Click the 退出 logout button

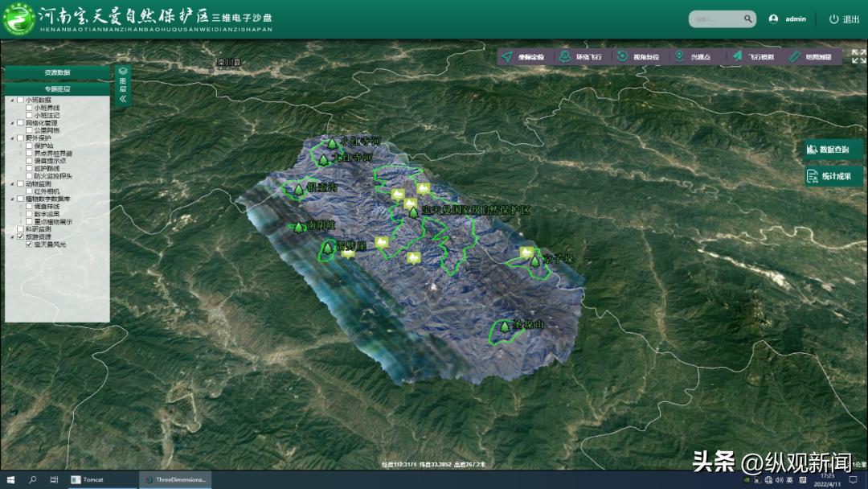tap(844, 18)
